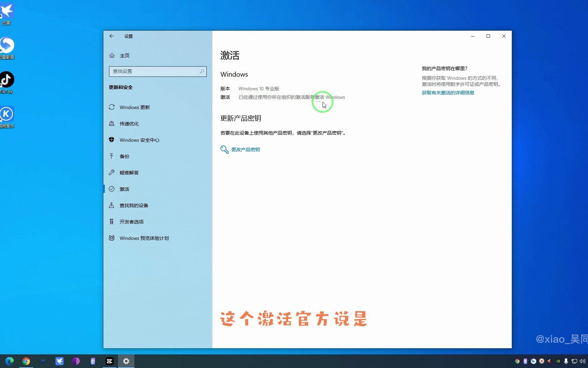Click the 查找我的设备 person icon
Viewport: 588px width, 368px height.
(112, 205)
